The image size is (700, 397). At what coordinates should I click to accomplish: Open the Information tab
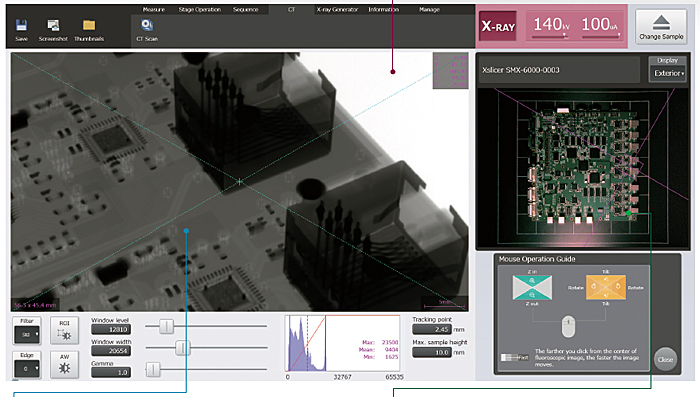[x=383, y=9]
